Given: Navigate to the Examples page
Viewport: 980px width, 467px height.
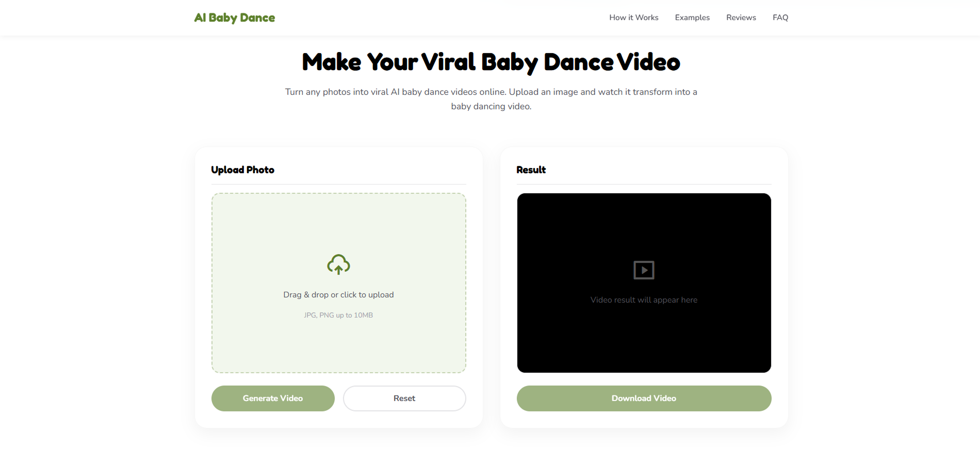Looking at the screenshot, I should 692,17.
